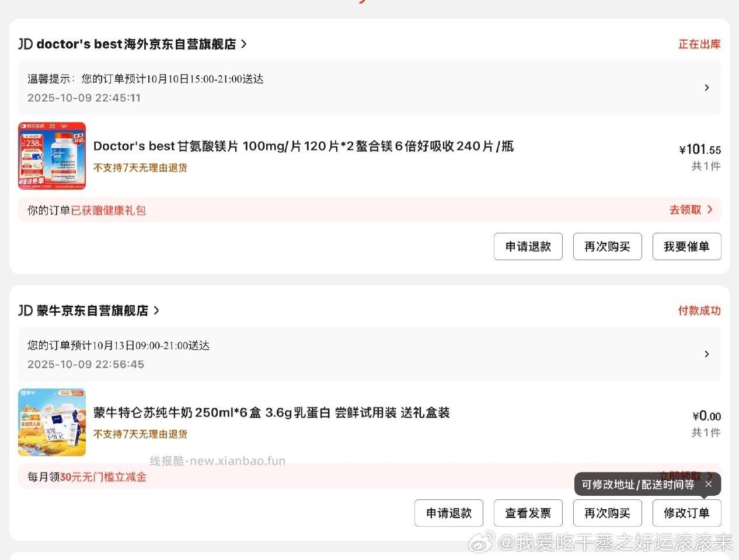This screenshot has width=739, height=560.
Task: Claim the health gift pack via 去领取
Action: click(x=691, y=209)
